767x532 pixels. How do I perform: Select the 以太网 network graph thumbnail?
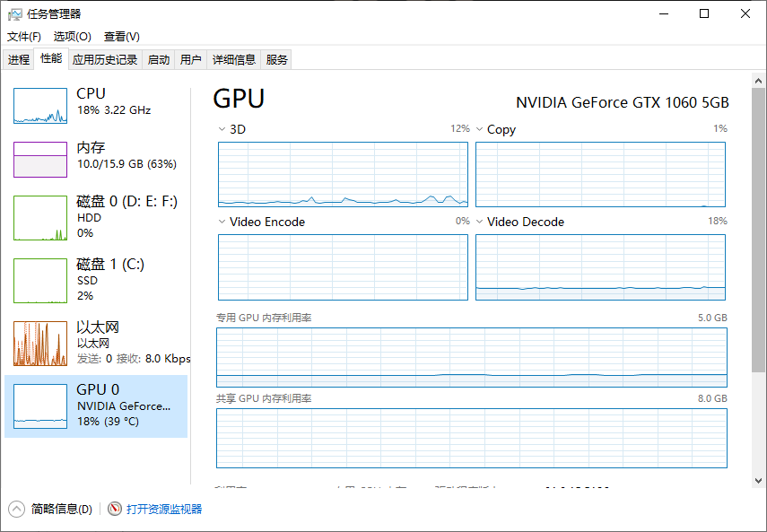point(40,344)
